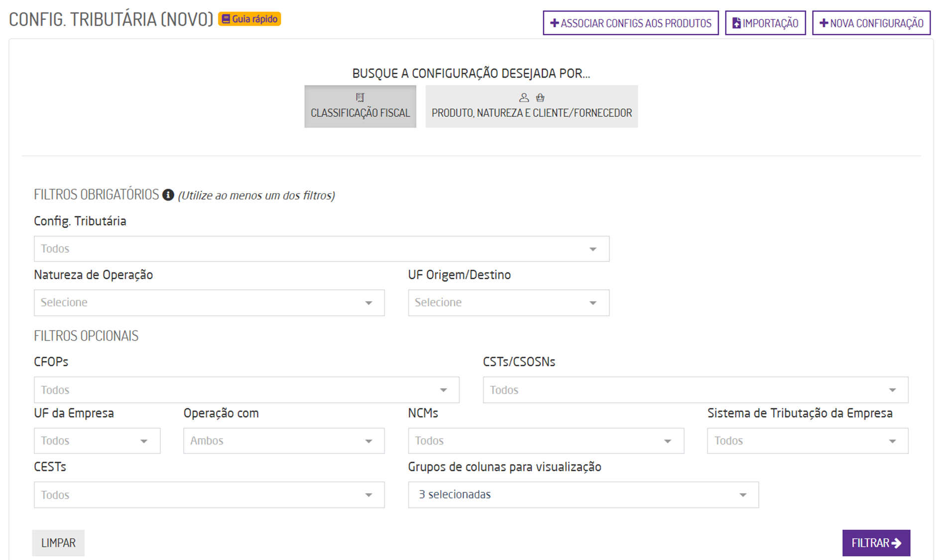Expand Grupos de colunas para visualização dropdown
The height and width of the screenshot is (560, 942).
pyautogui.click(x=583, y=495)
